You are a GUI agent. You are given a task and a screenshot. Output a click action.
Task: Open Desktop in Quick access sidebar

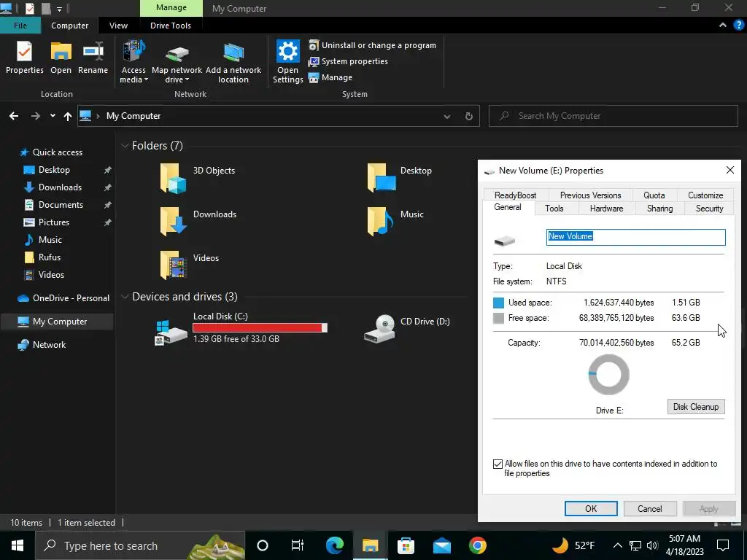click(x=54, y=170)
